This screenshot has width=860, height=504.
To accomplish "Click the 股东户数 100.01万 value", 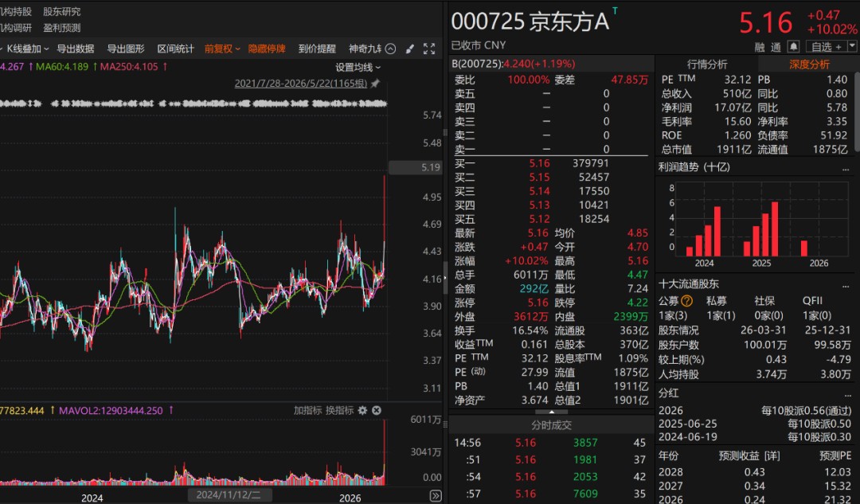I will tap(764, 345).
